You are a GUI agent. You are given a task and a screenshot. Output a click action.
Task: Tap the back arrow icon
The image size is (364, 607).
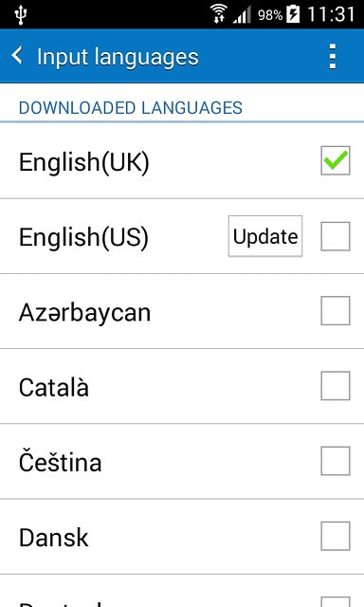[x=17, y=56]
